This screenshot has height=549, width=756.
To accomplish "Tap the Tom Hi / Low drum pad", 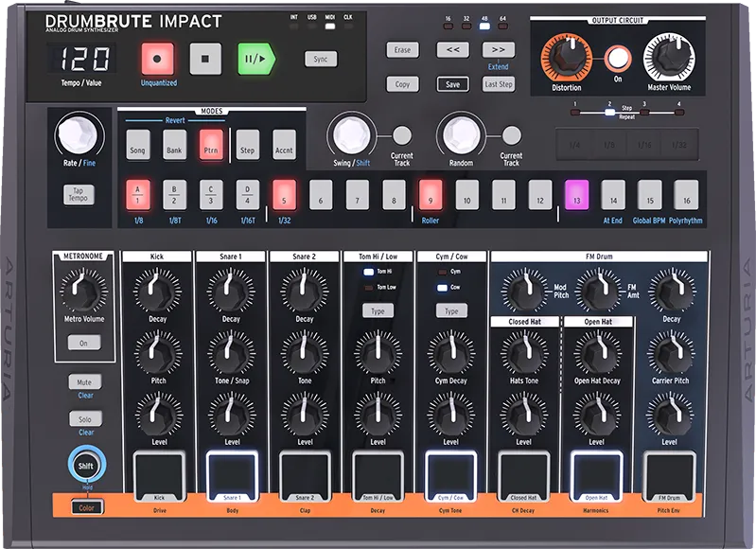I will pyautogui.click(x=378, y=476).
